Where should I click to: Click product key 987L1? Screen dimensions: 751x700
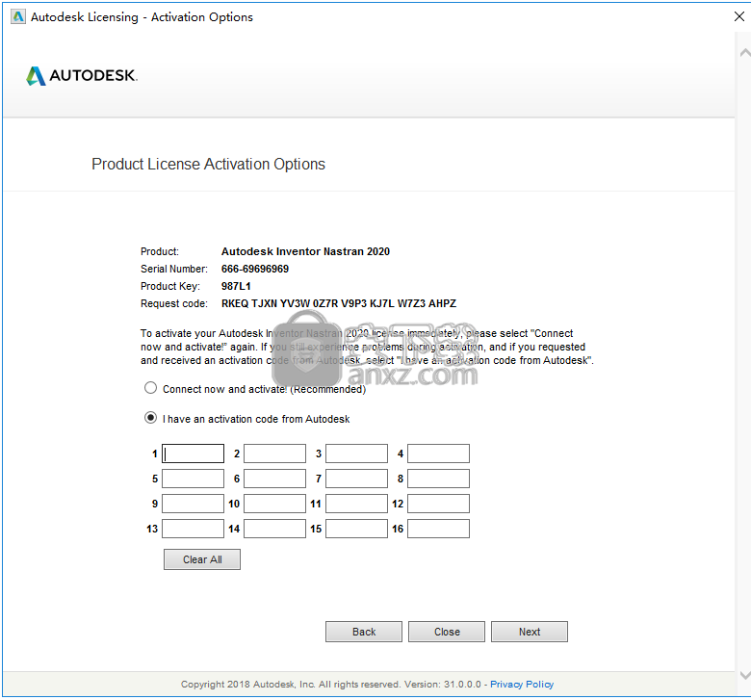tap(236, 286)
